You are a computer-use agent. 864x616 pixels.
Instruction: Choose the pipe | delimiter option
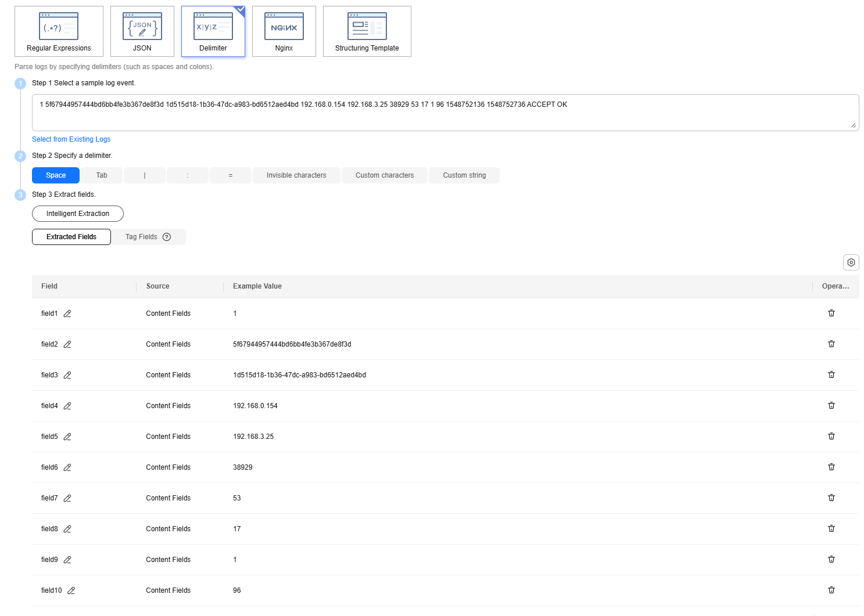145,175
